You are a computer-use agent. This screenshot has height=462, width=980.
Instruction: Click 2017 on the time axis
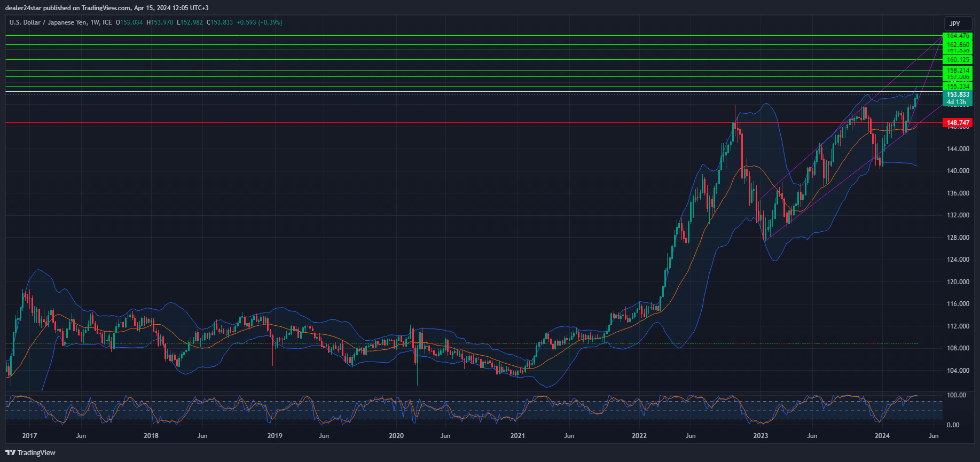pos(29,436)
